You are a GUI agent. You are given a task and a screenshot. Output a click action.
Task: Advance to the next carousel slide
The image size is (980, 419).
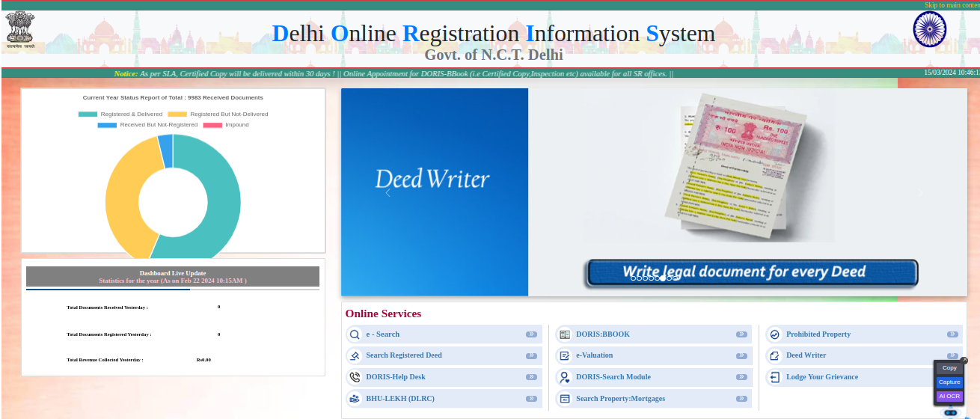920,192
